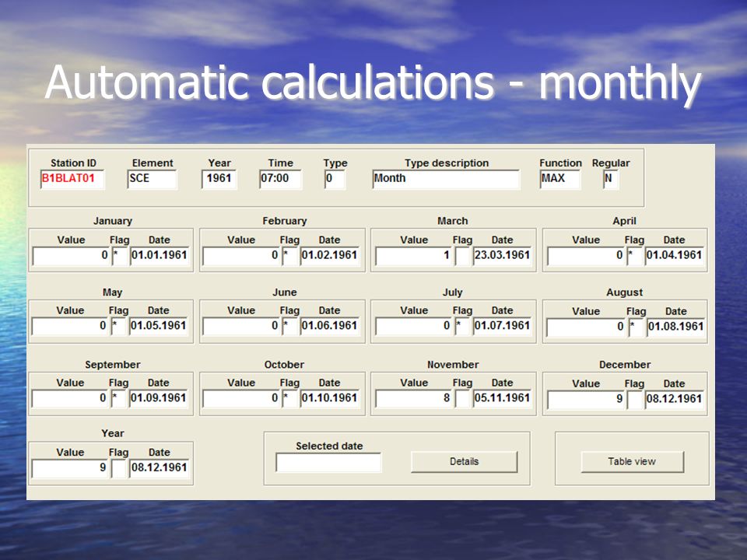
Task: Click the Function field showing MAX
Action: [x=560, y=179]
